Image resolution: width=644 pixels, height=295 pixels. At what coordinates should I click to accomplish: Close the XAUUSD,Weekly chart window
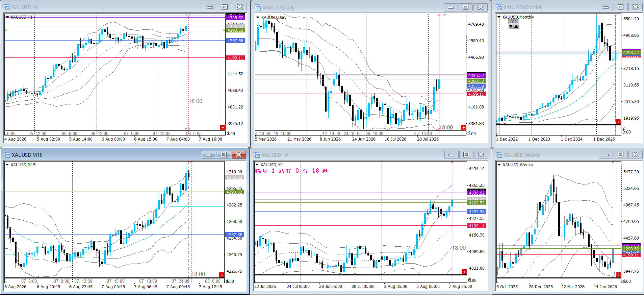pos(636,155)
